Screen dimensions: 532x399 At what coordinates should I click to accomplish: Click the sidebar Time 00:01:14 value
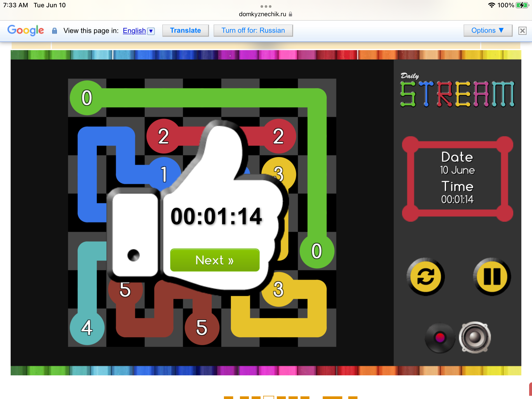(x=457, y=199)
